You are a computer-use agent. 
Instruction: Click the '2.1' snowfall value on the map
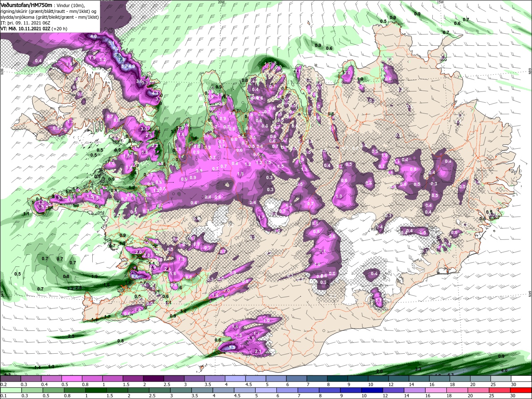point(258,352)
